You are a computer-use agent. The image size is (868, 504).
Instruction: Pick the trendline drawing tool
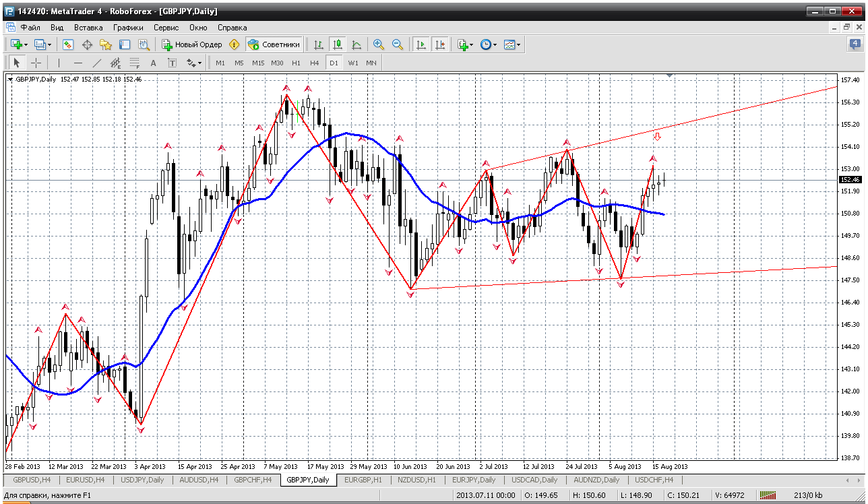pos(96,63)
